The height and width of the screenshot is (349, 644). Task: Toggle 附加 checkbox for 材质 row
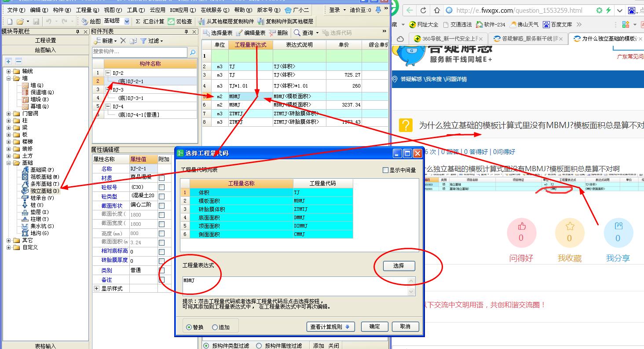[x=162, y=178]
